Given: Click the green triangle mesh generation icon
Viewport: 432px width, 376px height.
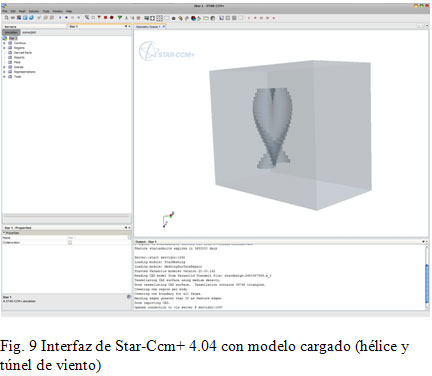Looking at the screenshot, I should click(120, 18).
